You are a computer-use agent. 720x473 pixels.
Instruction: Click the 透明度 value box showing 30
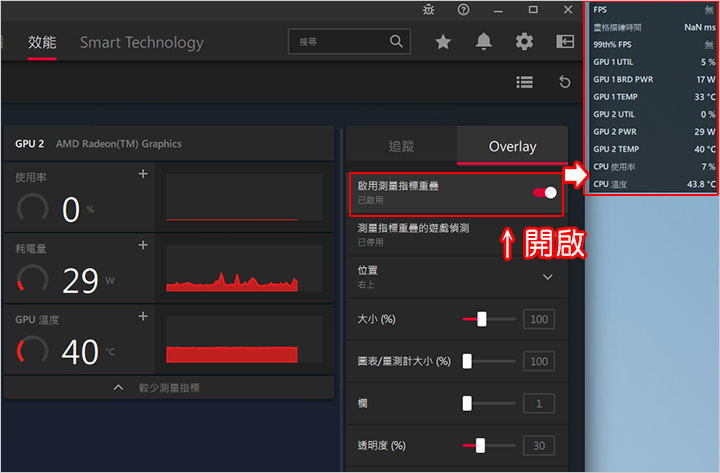point(539,446)
